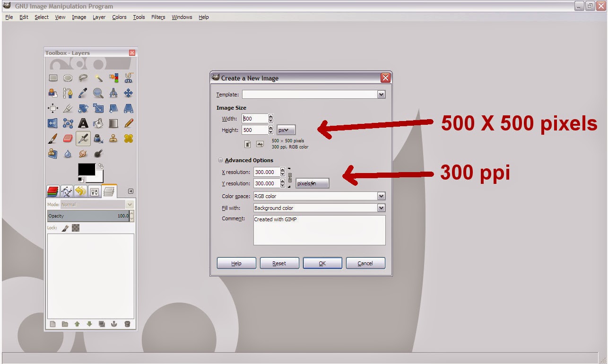608x364 pixels.
Task: Select the Heal bandage tool
Action: pyautogui.click(x=129, y=139)
